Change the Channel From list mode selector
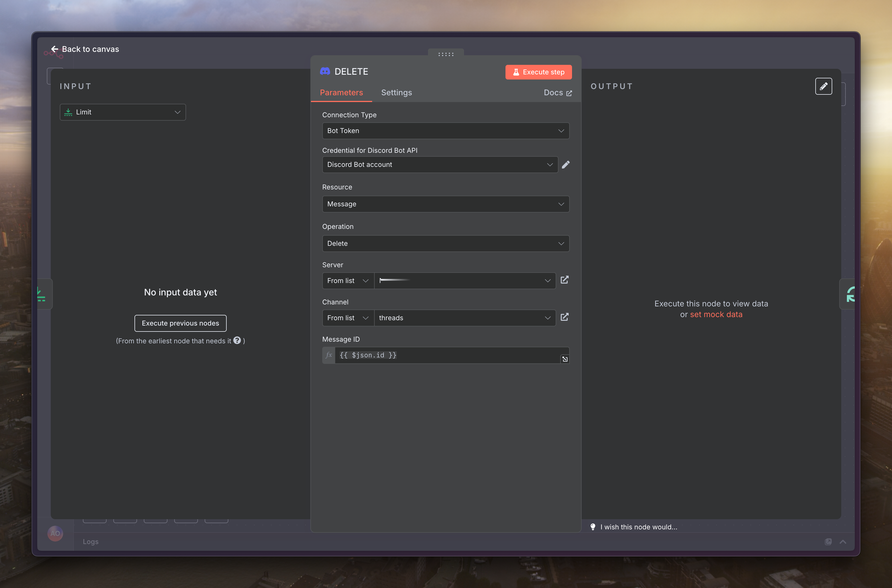The width and height of the screenshot is (892, 588). coord(348,318)
